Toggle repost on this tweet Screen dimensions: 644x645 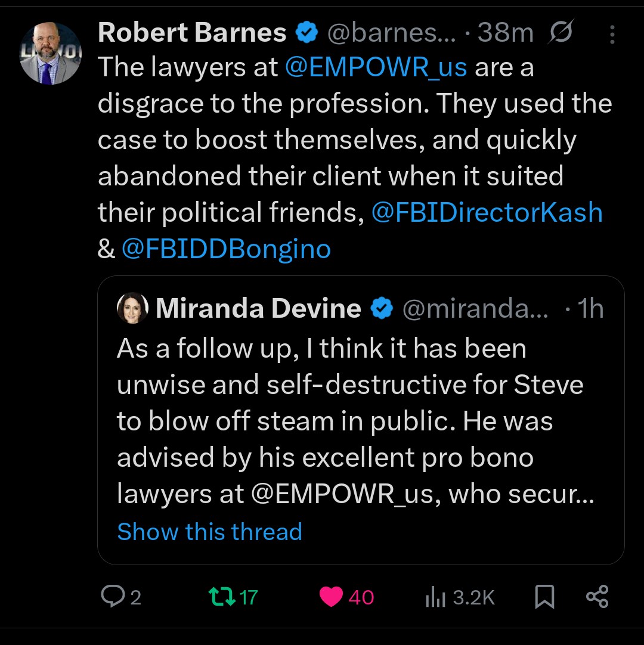tap(222, 597)
